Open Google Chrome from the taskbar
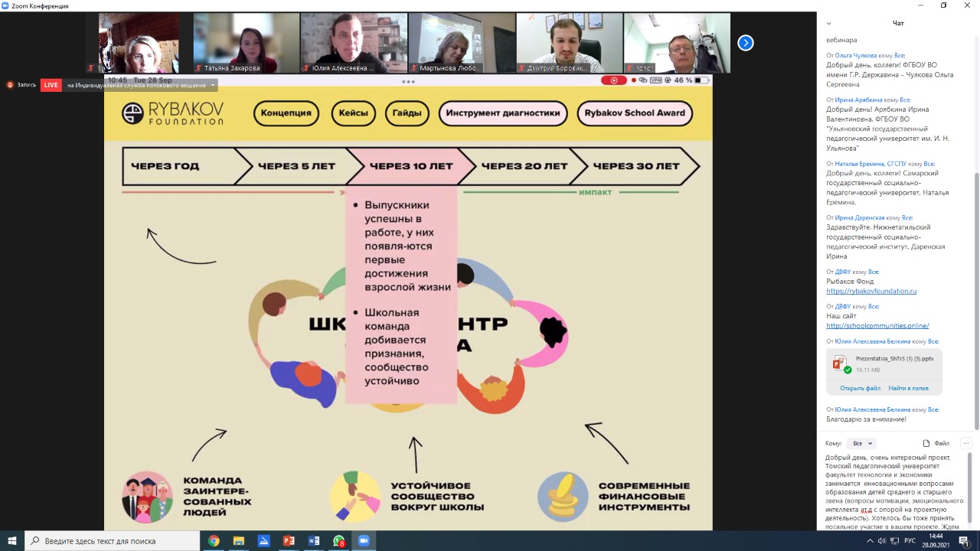980x551 pixels. tap(214, 541)
